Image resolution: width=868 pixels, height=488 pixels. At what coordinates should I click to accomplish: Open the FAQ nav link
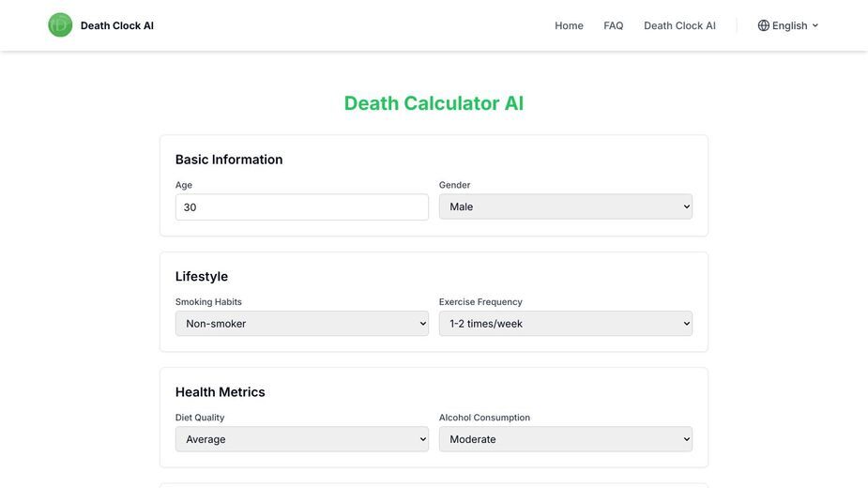tap(613, 25)
